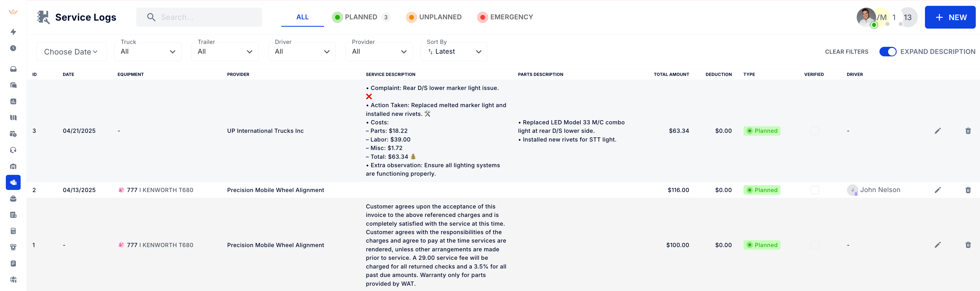This screenshot has width=980, height=291.
Task: Click the New button
Action: pos(950,17)
